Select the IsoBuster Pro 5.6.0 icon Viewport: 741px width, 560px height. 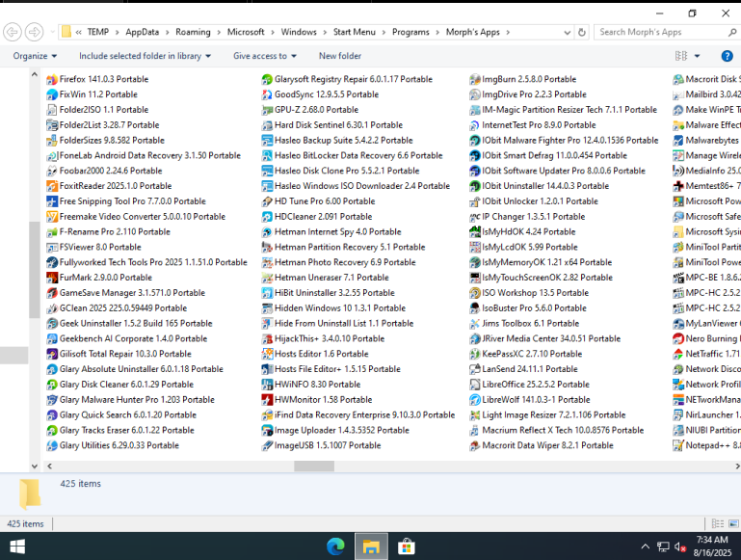point(474,308)
